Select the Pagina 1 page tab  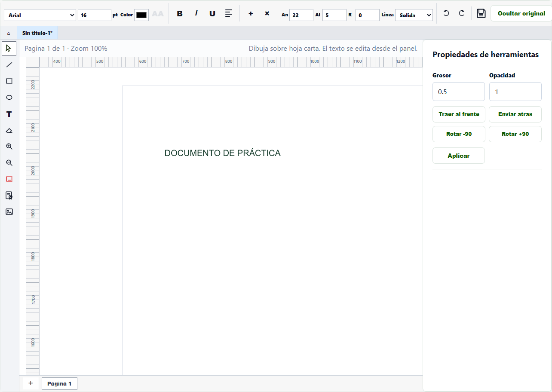59,384
